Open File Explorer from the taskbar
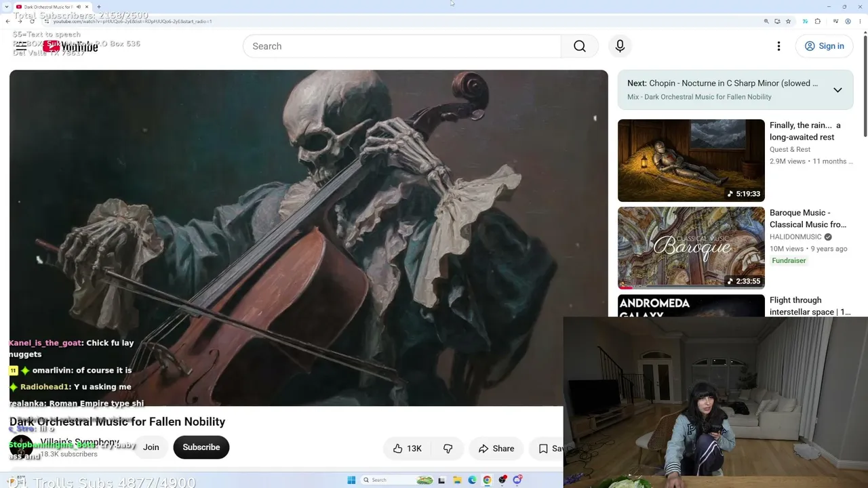This screenshot has width=868, height=488. tap(457, 480)
